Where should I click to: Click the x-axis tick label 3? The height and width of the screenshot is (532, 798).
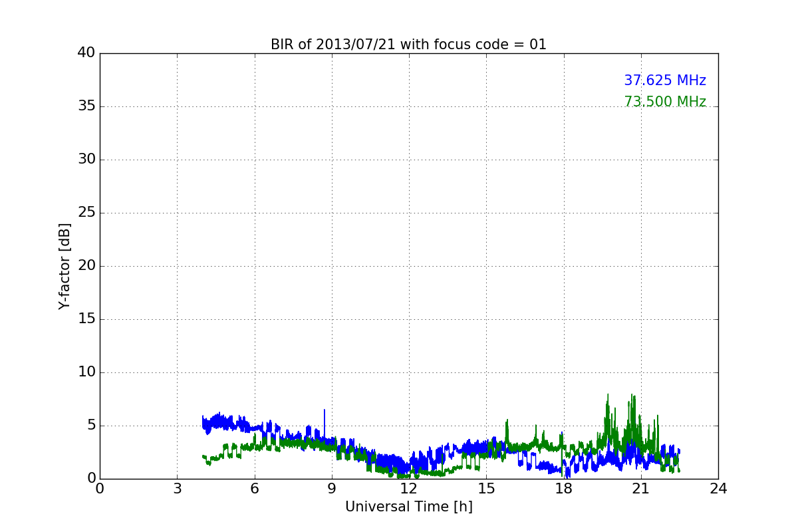pos(177,488)
